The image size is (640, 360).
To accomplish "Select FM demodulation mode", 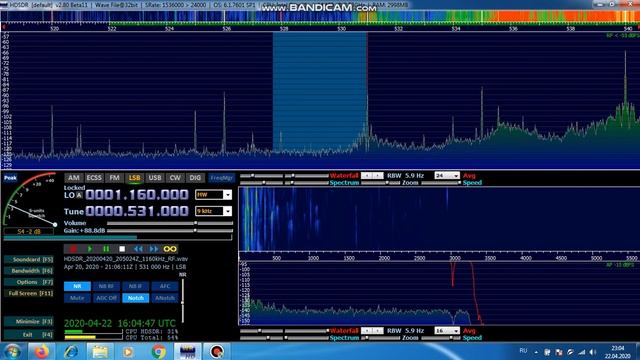I will pyautogui.click(x=114, y=178).
